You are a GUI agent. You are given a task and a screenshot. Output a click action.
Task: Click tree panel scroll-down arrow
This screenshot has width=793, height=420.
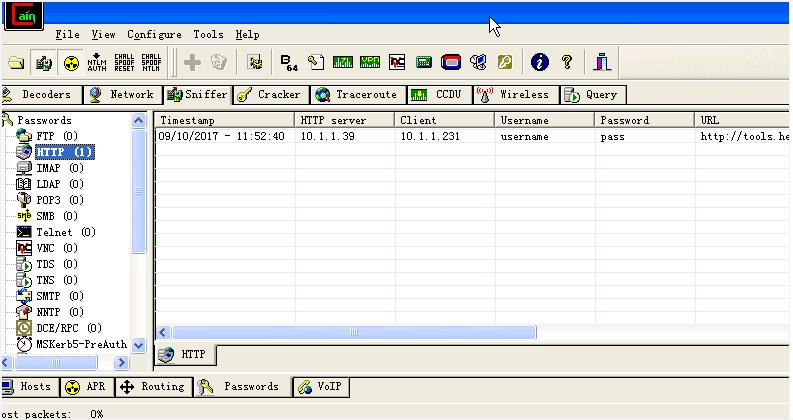pos(139,346)
